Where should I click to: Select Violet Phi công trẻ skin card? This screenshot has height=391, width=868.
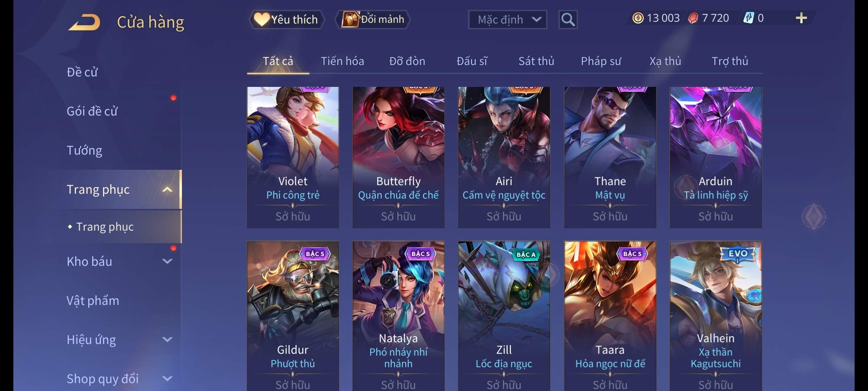pos(293,157)
